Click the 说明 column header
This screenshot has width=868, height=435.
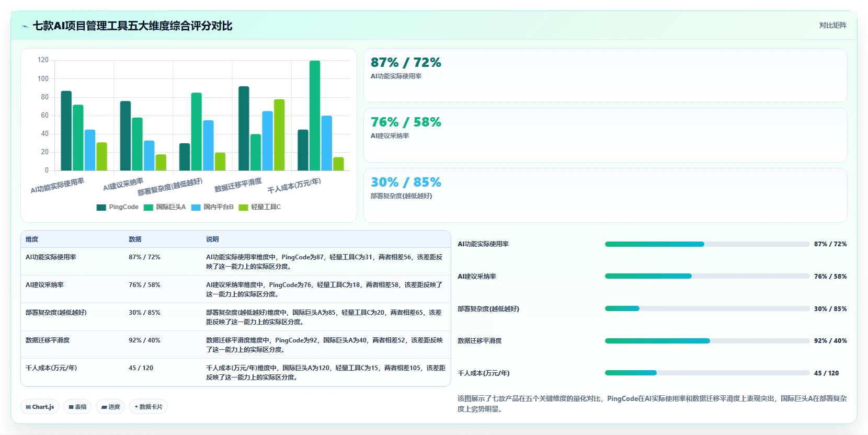click(x=212, y=239)
